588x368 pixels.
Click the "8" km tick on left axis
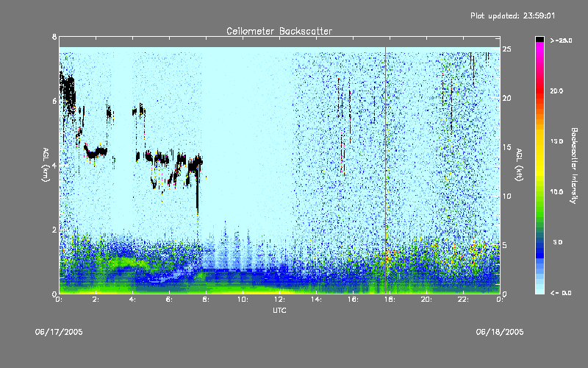[54, 37]
